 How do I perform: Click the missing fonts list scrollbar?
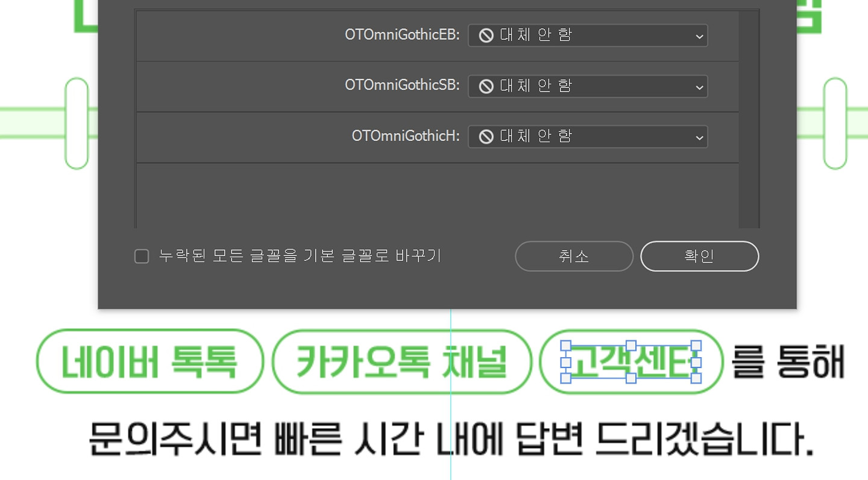coord(749,119)
